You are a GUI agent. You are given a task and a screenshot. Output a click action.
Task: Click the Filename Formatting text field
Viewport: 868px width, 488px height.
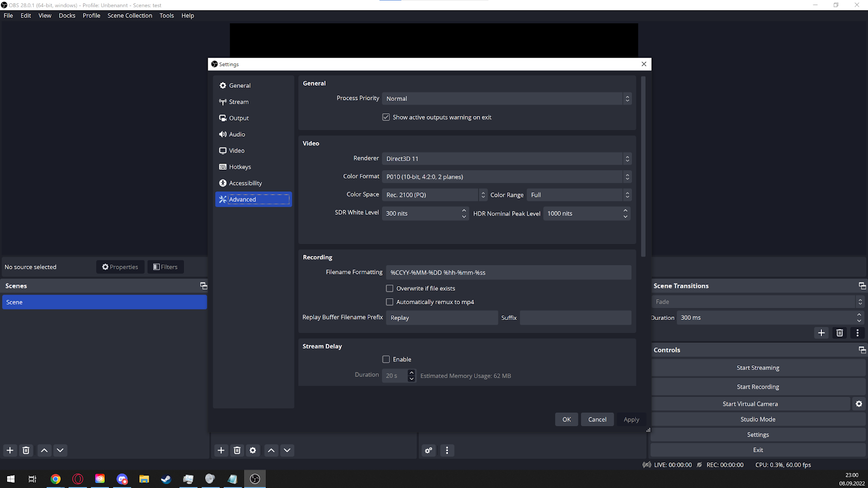pos(508,272)
